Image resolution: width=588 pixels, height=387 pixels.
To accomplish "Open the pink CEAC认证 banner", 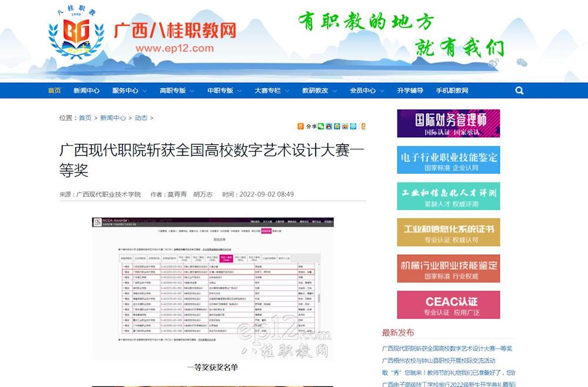I will (448, 305).
